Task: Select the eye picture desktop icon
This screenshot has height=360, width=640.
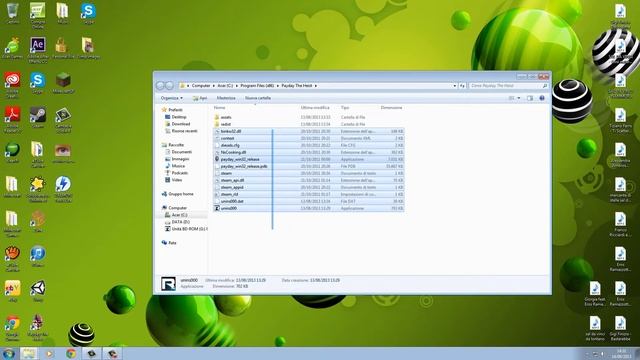Action: (63, 153)
